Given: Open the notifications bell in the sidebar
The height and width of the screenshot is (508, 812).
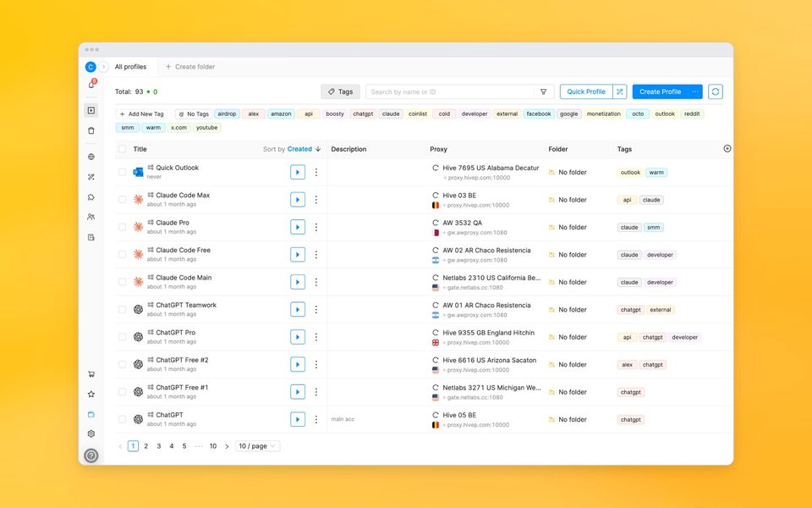Looking at the screenshot, I should click(x=91, y=85).
